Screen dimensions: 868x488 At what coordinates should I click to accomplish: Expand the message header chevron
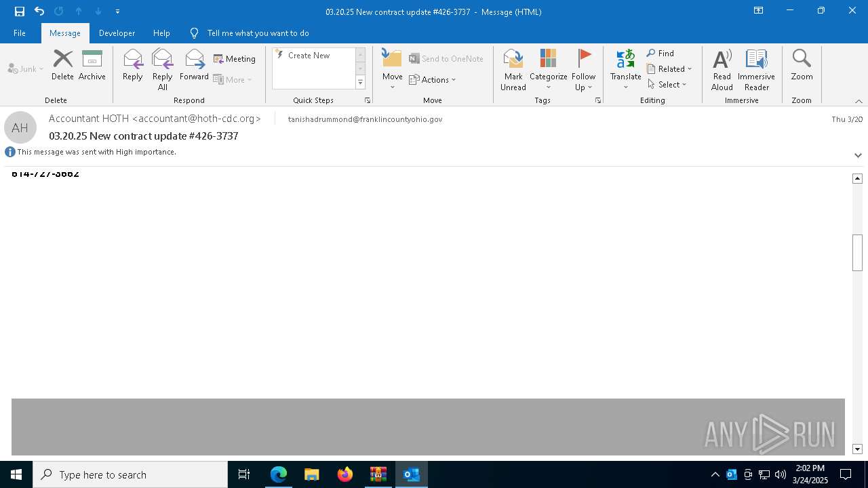[858, 155]
